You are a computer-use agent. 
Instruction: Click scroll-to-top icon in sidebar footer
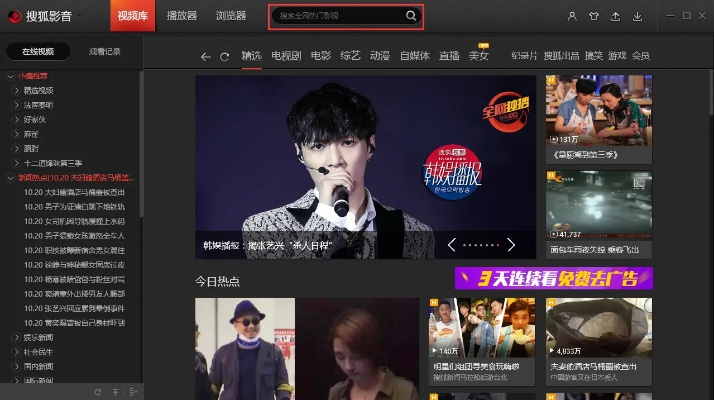click(115, 391)
